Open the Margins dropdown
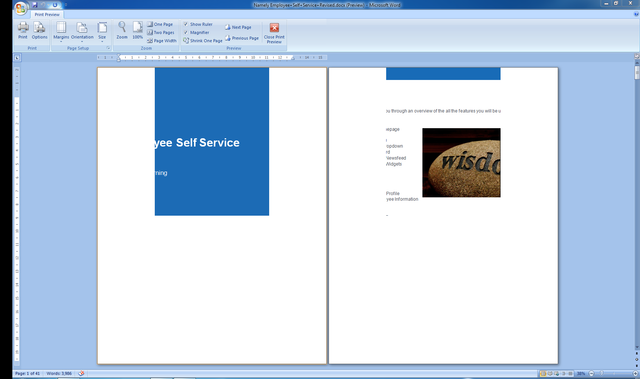The width and height of the screenshot is (640, 379). click(61, 32)
